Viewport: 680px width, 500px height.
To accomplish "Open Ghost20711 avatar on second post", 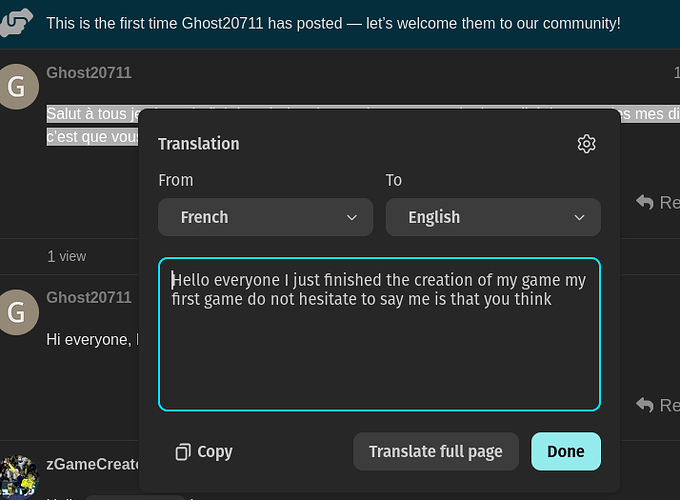I will point(17,311).
